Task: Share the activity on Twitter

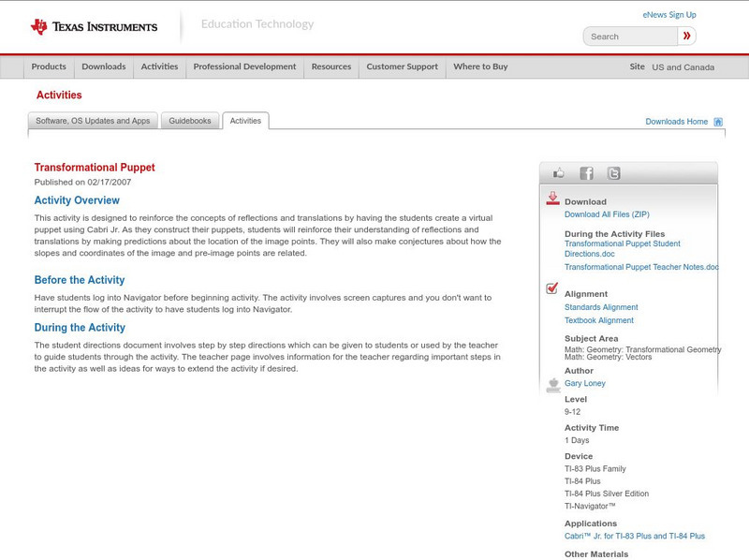Action: (613, 173)
